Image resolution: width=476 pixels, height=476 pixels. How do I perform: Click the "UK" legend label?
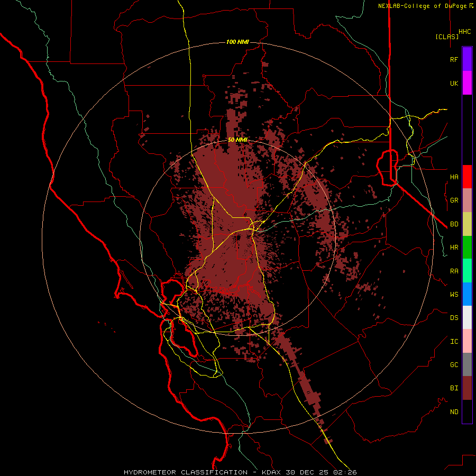tap(454, 84)
